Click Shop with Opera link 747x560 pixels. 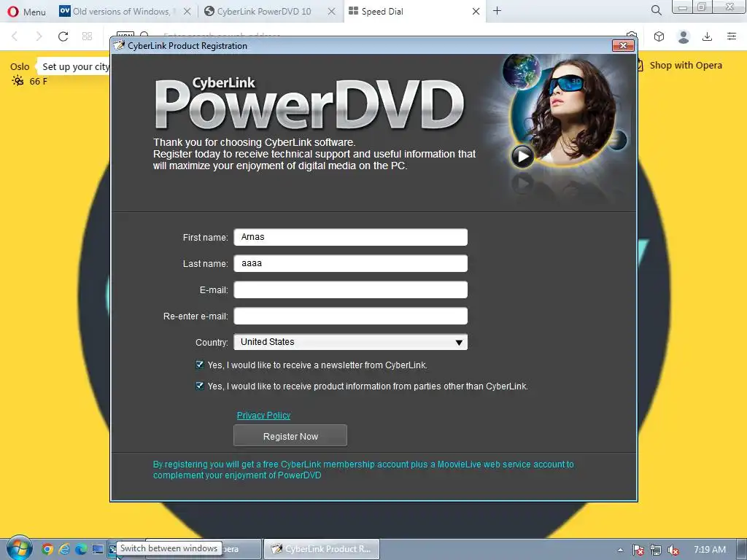[x=686, y=65]
